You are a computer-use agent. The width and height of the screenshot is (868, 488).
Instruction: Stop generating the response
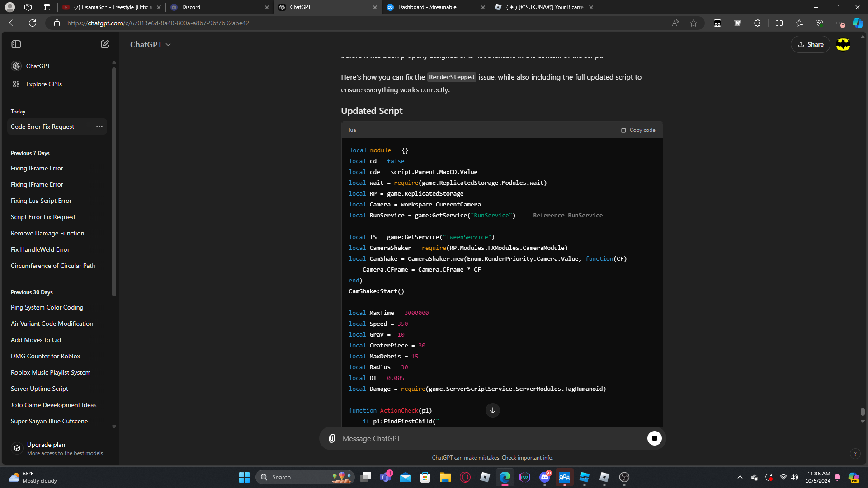(654, 438)
